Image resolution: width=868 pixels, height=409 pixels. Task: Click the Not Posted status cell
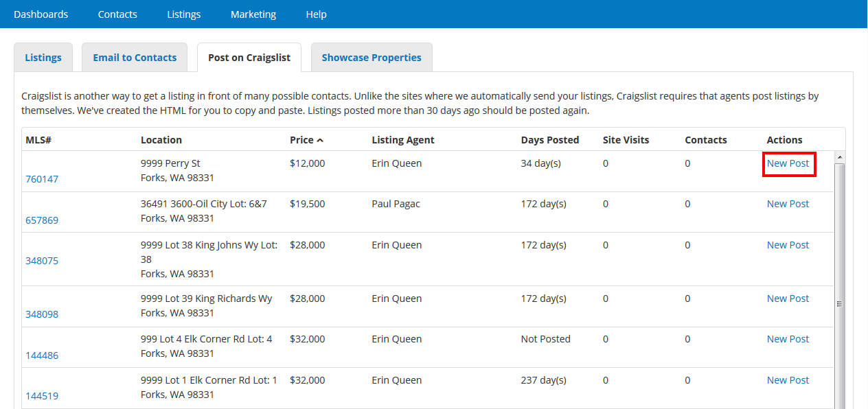click(x=546, y=339)
